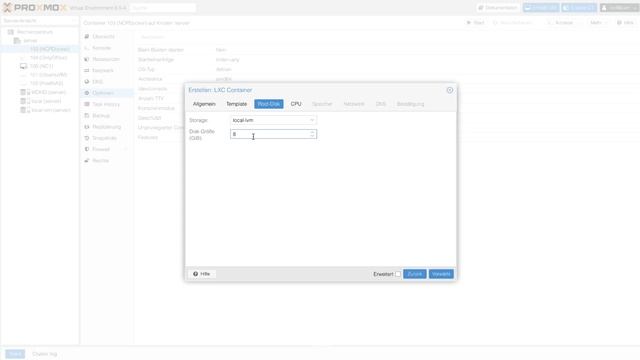Image resolution: width=640 pixels, height=360 pixels.
Task: Click the Bearbeiten button above the options list
Action: (152, 37)
